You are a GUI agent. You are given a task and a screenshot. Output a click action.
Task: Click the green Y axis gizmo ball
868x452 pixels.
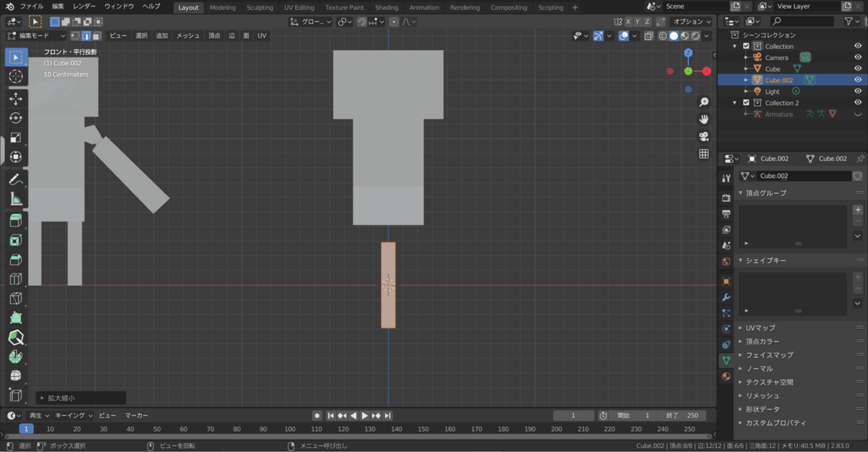(x=688, y=71)
